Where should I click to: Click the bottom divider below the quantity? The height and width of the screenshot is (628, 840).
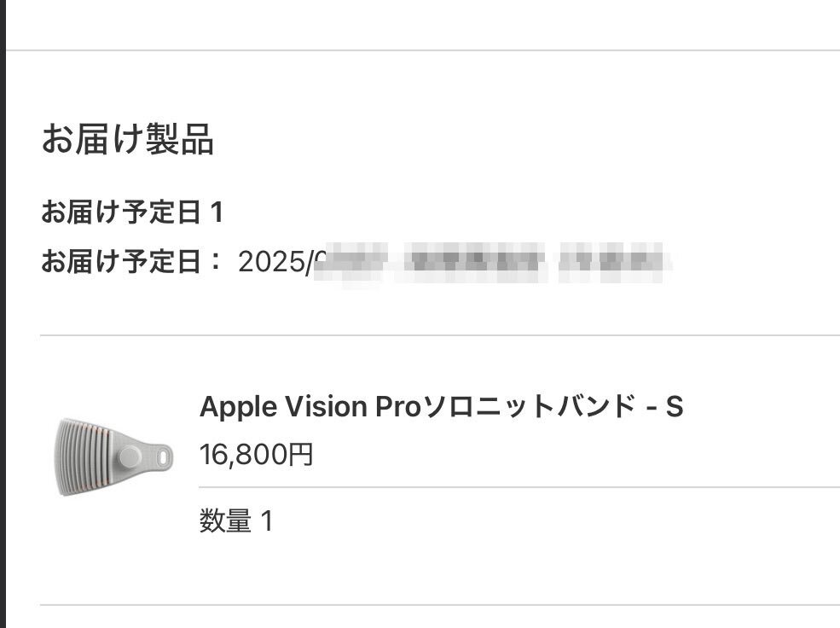click(x=440, y=605)
